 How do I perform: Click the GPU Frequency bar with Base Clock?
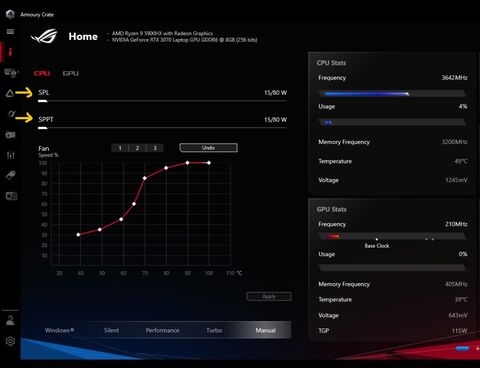click(x=392, y=236)
